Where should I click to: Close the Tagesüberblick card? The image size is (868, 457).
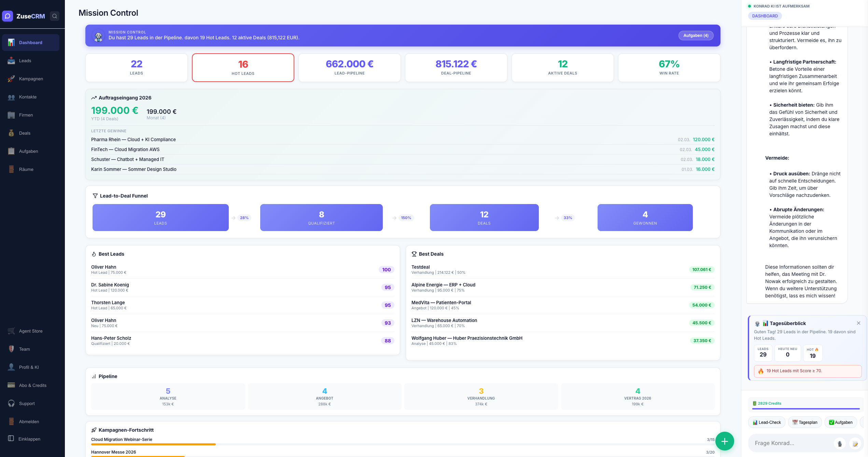click(858, 323)
